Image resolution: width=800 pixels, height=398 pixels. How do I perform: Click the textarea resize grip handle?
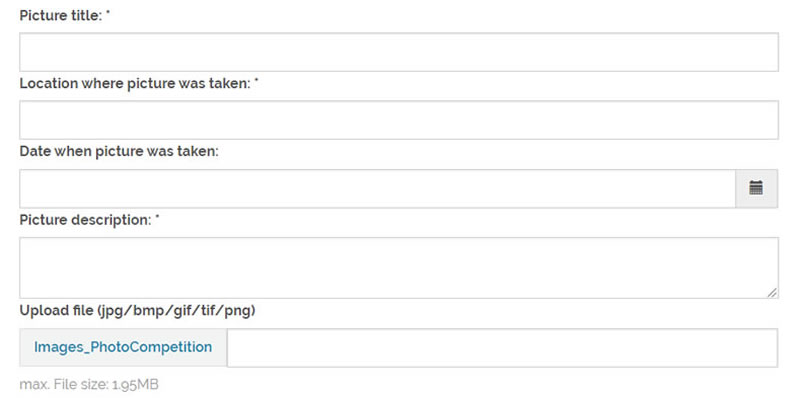(772, 292)
